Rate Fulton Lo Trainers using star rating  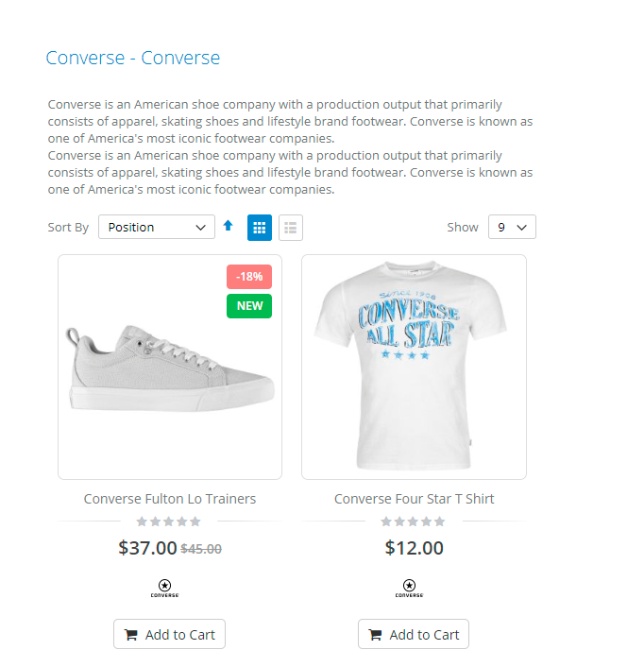coord(169,522)
